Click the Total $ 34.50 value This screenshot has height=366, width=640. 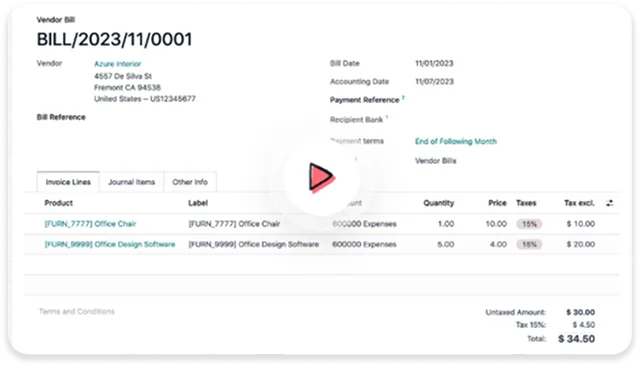coord(576,339)
